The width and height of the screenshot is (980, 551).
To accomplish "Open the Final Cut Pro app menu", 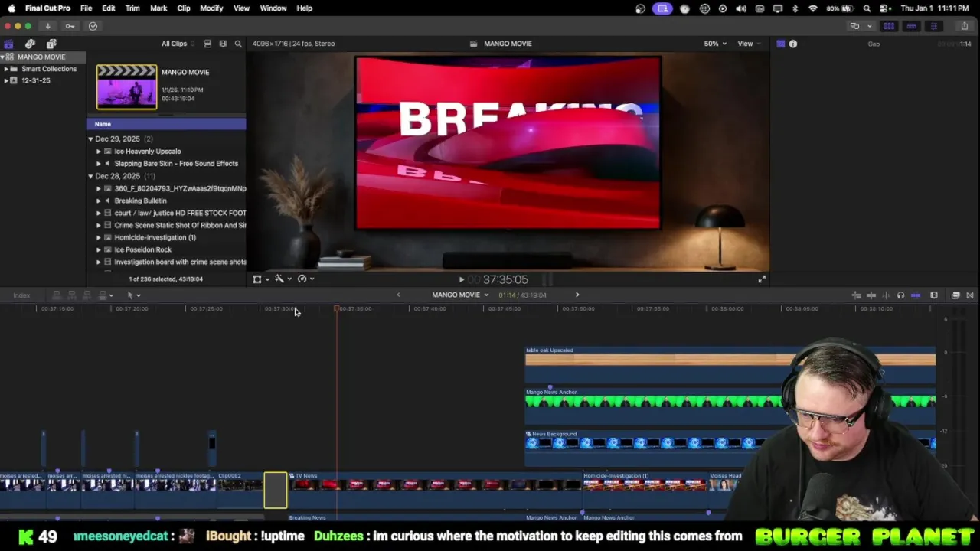I will 47,8.
